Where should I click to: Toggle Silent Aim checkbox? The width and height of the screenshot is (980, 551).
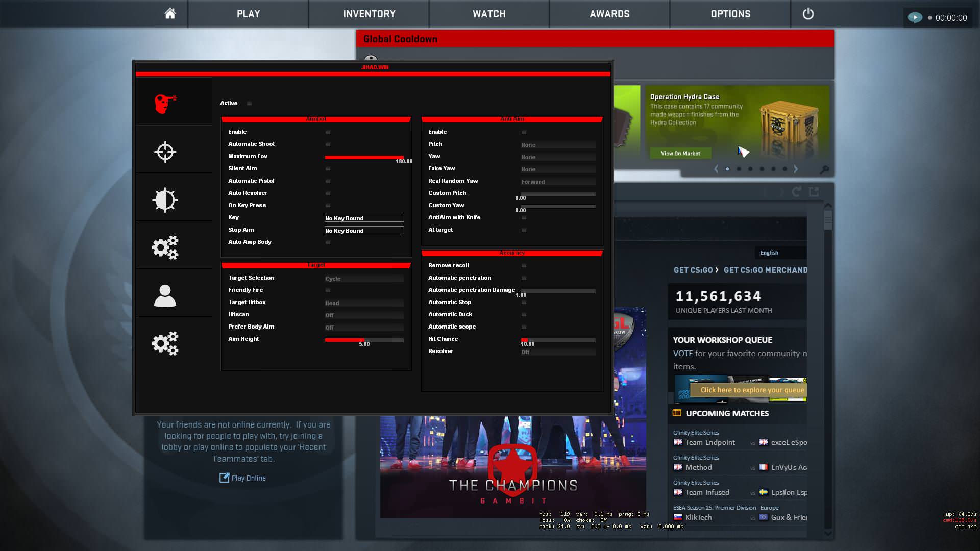click(x=328, y=169)
